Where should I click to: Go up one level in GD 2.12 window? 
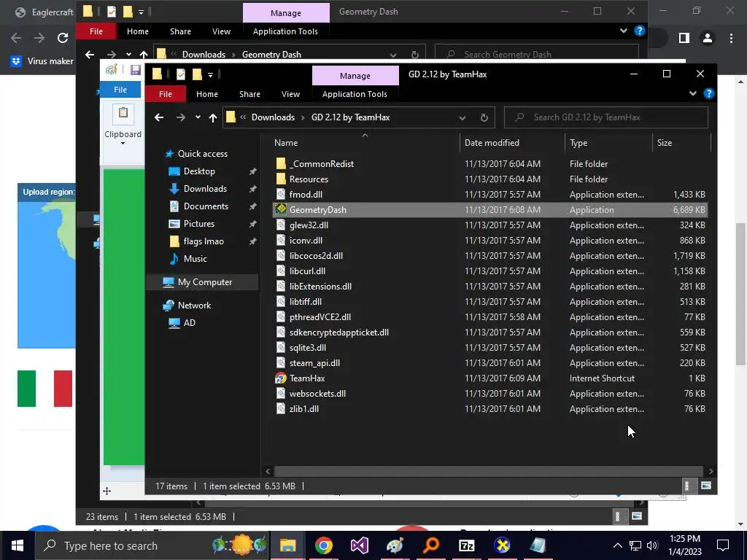click(213, 117)
